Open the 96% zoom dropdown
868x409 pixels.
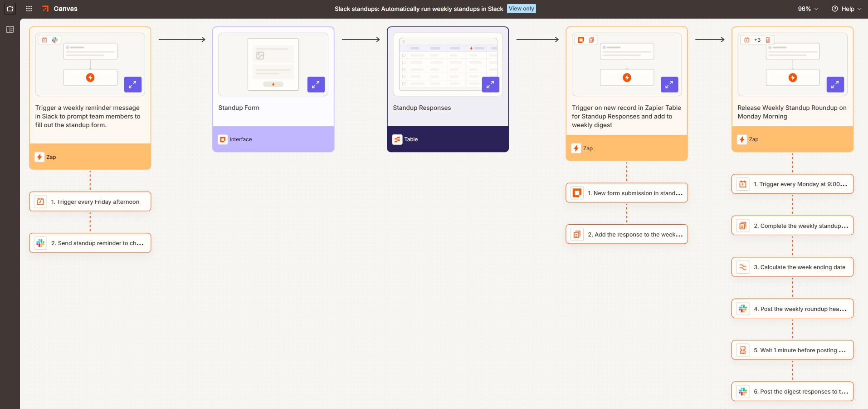pyautogui.click(x=808, y=9)
